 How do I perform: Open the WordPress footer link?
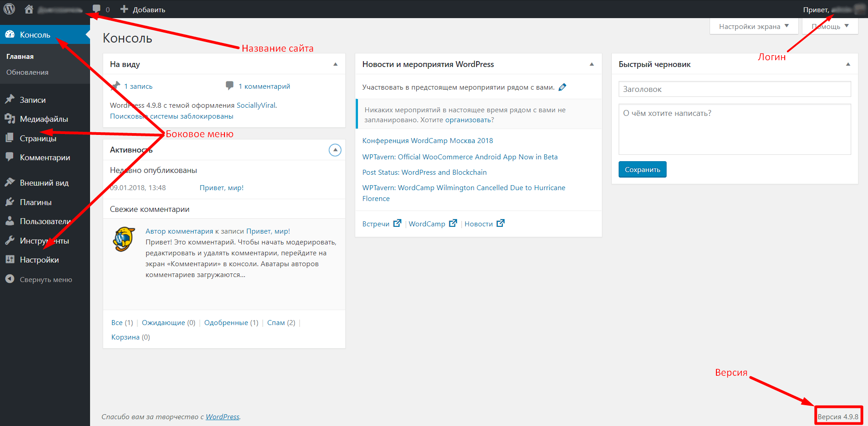click(222, 416)
